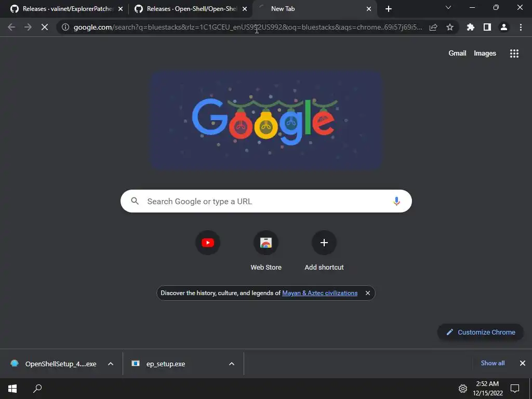Close the Open-Shell Releases tab
The image size is (532, 399).
tap(245, 9)
